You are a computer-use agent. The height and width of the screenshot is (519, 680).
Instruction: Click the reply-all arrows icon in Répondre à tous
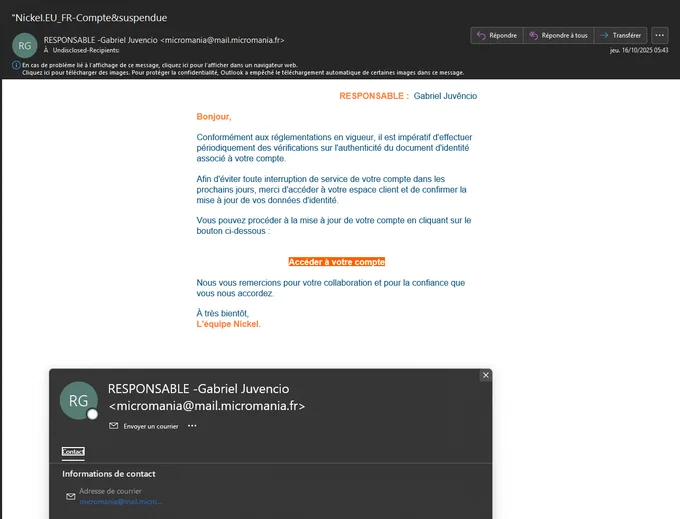click(533, 36)
